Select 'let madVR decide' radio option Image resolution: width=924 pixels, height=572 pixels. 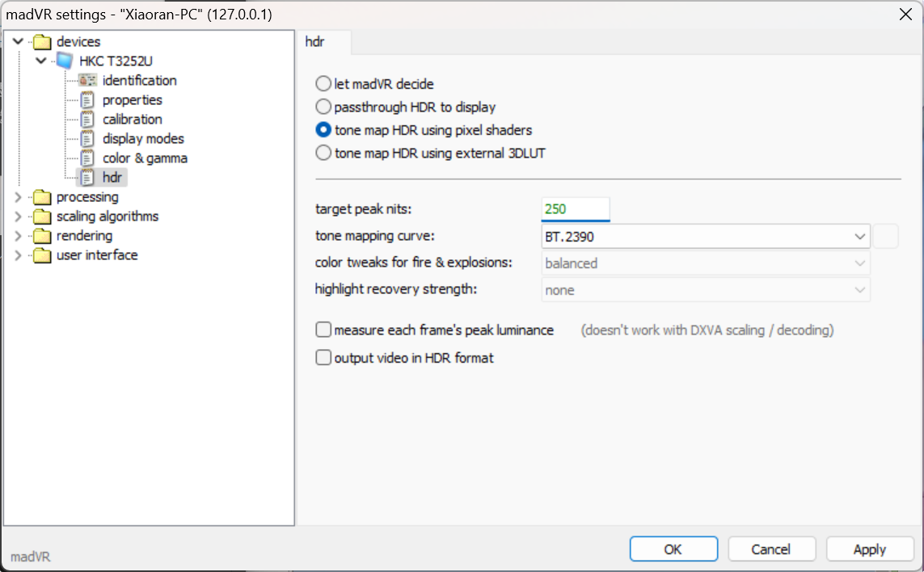323,84
